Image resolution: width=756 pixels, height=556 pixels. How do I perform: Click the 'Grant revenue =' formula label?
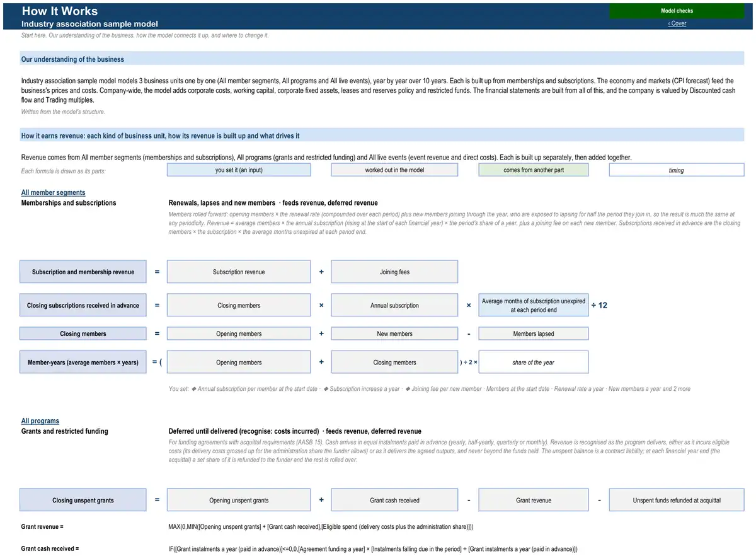pos(42,526)
